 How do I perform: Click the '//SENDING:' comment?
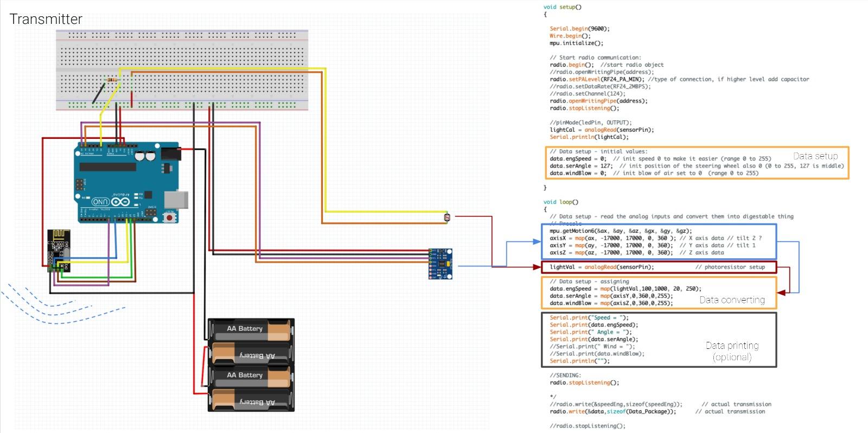(x=565, y=375)
